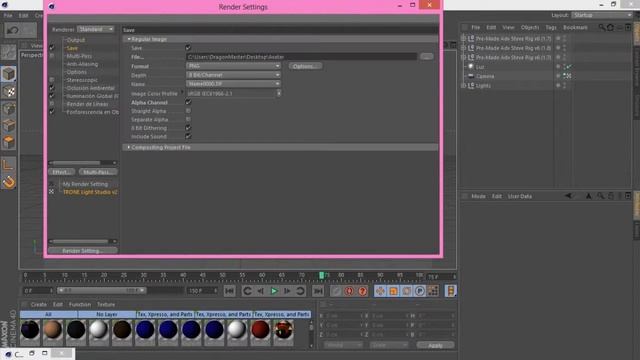Click the red question mark autokey icon
Screen dimensions: 640x360
pyautogui.click(x=362, y=291)
